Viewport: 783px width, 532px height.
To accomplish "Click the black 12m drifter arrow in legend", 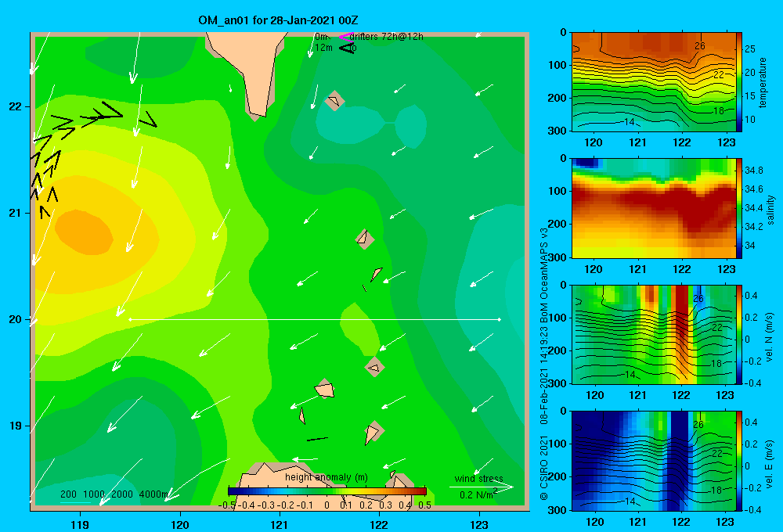I will tap(347, 48).
